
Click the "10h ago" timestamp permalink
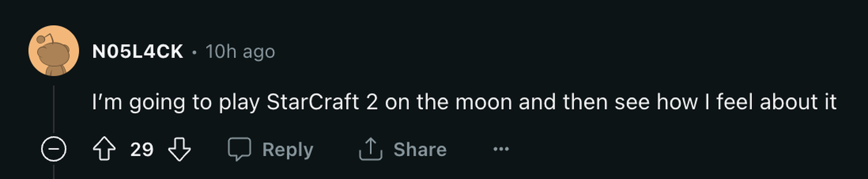pyautogui.click(x=240, y=51)
